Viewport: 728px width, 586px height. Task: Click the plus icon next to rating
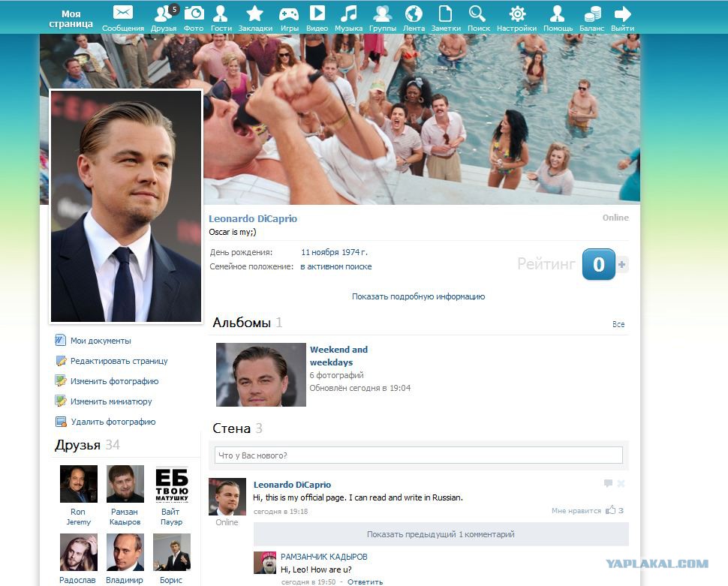621,265
